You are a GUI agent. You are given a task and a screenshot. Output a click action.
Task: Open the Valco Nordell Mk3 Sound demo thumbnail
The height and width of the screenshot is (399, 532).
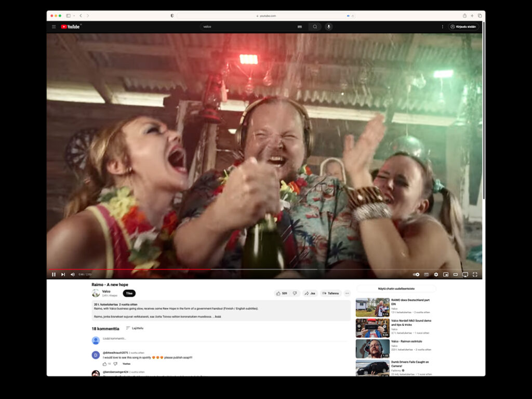(373, 328)
